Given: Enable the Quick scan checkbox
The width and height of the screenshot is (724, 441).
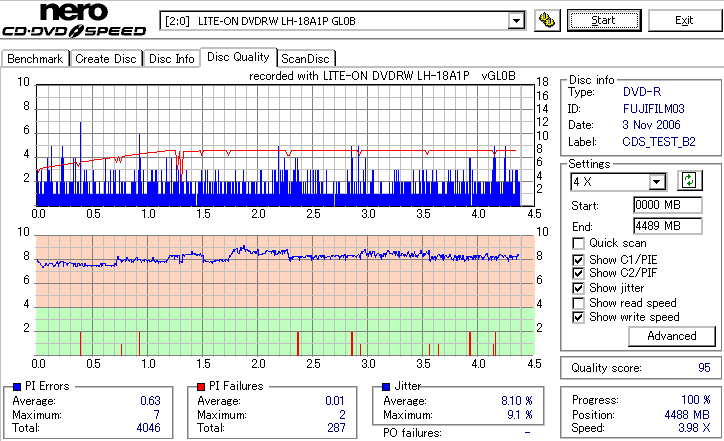Looking at the screenshot, I should 578,243.
